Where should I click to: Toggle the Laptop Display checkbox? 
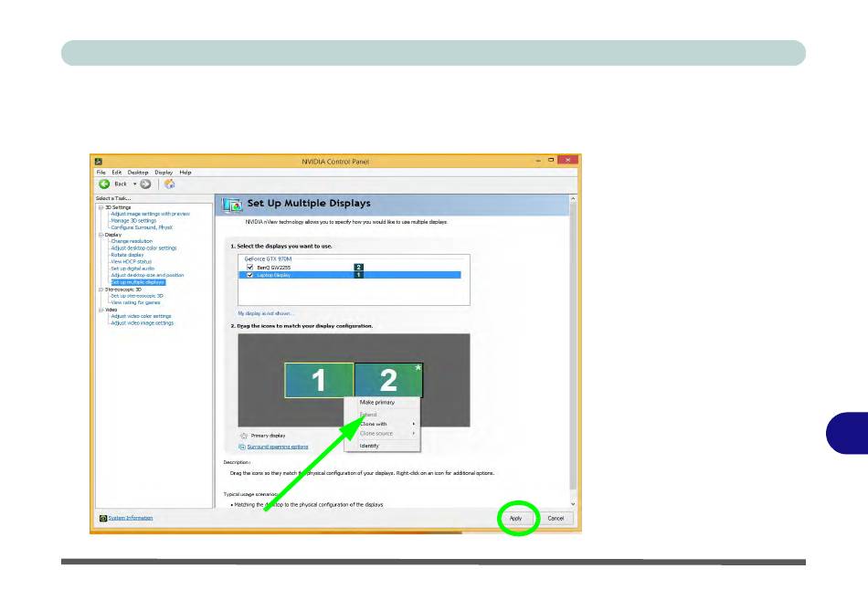click(x=249, y=275)
